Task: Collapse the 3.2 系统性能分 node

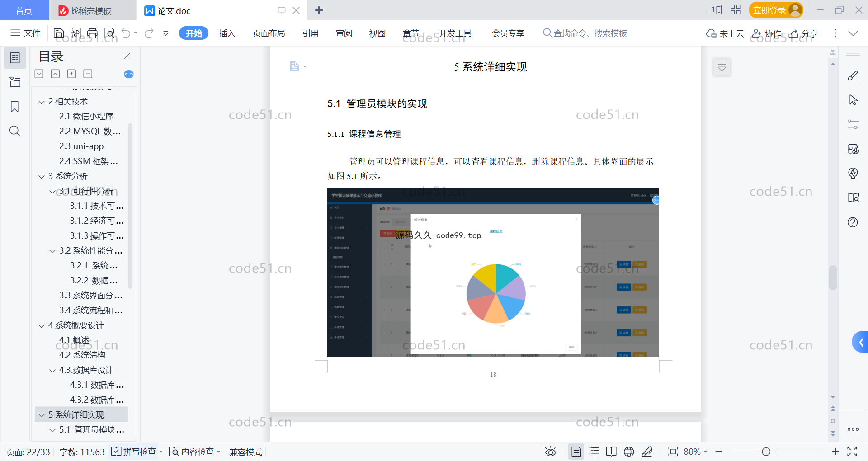Action: click(x=52, y=251)
